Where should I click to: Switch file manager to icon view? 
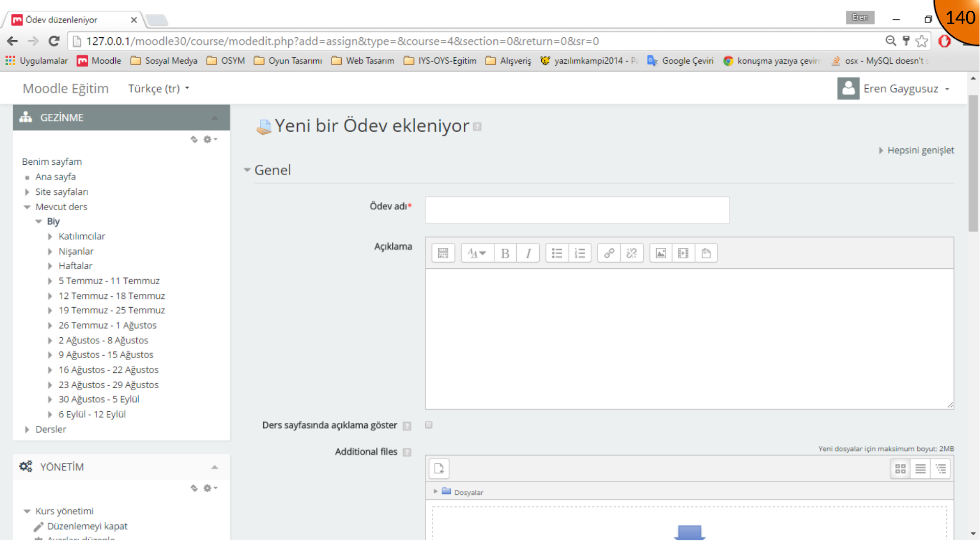click(900, 468)
